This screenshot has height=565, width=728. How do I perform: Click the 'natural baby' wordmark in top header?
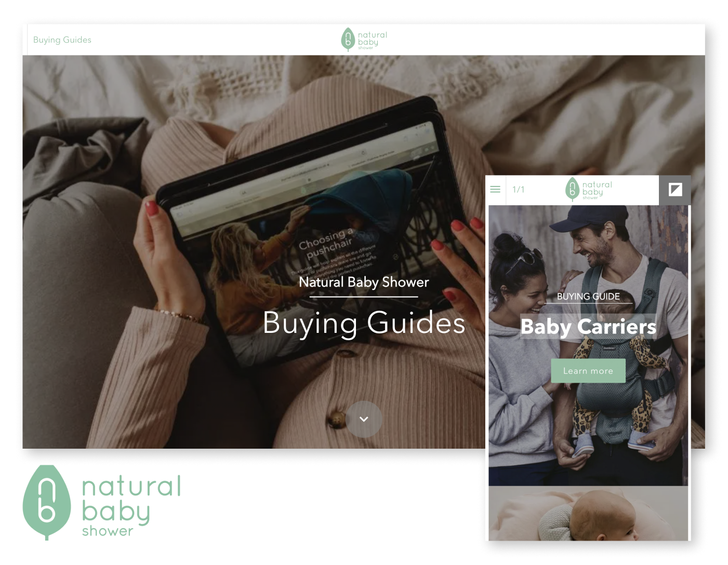click(x=372, y=39)
